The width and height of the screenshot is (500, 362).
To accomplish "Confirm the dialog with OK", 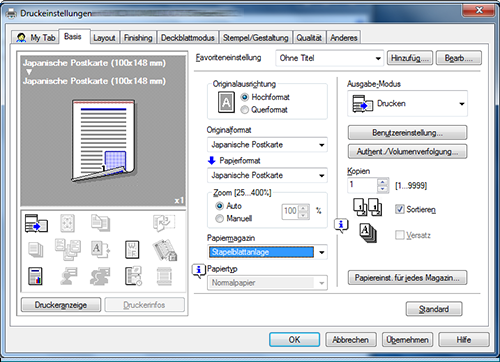I will pyautogui.click(x=294, y=340).
